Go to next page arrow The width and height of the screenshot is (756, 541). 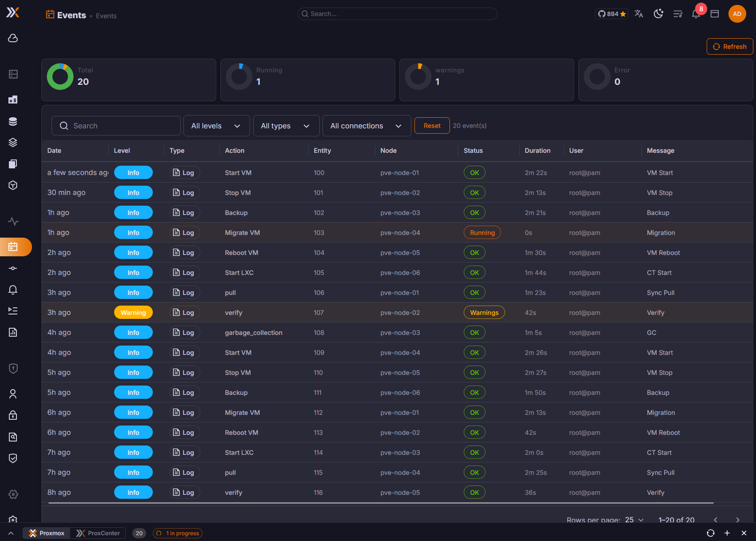tap(737, 520)
